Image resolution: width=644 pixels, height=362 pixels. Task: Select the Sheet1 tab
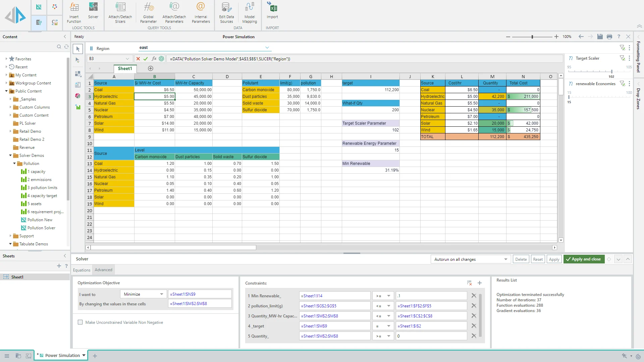pos(125,68)
